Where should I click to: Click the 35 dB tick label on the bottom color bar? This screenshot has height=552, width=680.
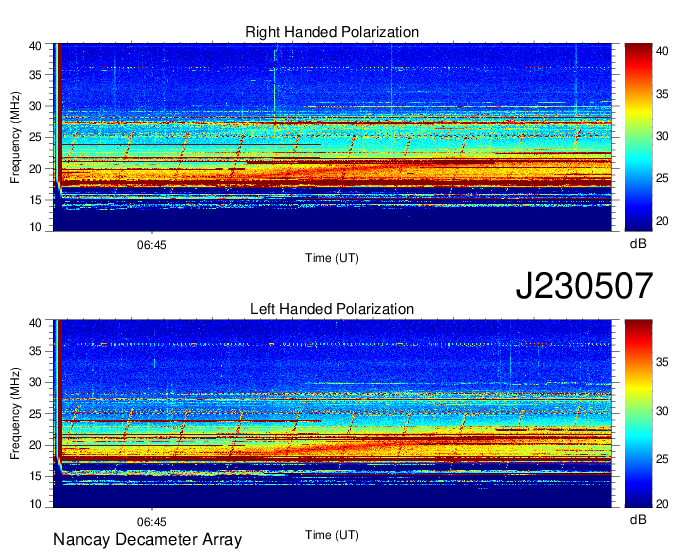[662, 362]
